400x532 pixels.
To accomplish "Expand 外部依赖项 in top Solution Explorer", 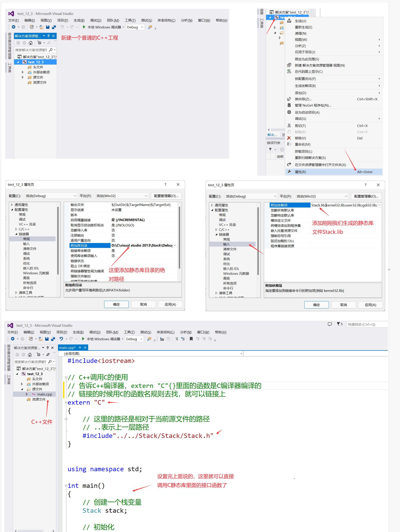I will point(23,72).
